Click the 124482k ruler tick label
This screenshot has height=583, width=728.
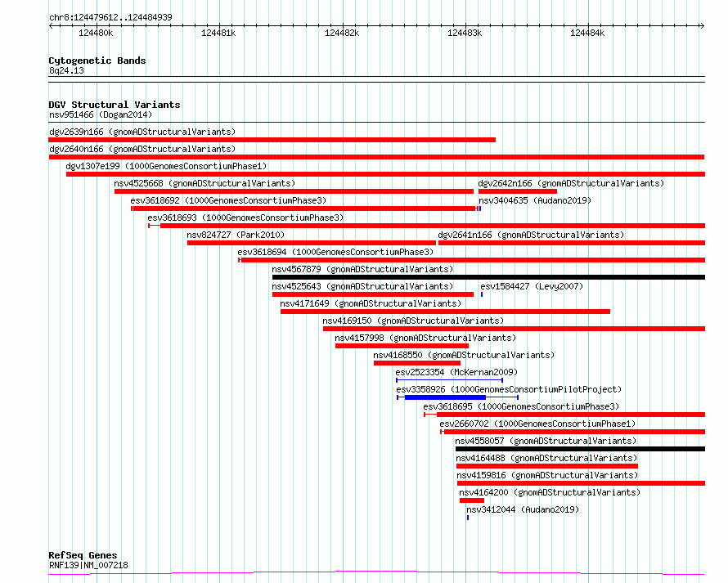[342, 33]
